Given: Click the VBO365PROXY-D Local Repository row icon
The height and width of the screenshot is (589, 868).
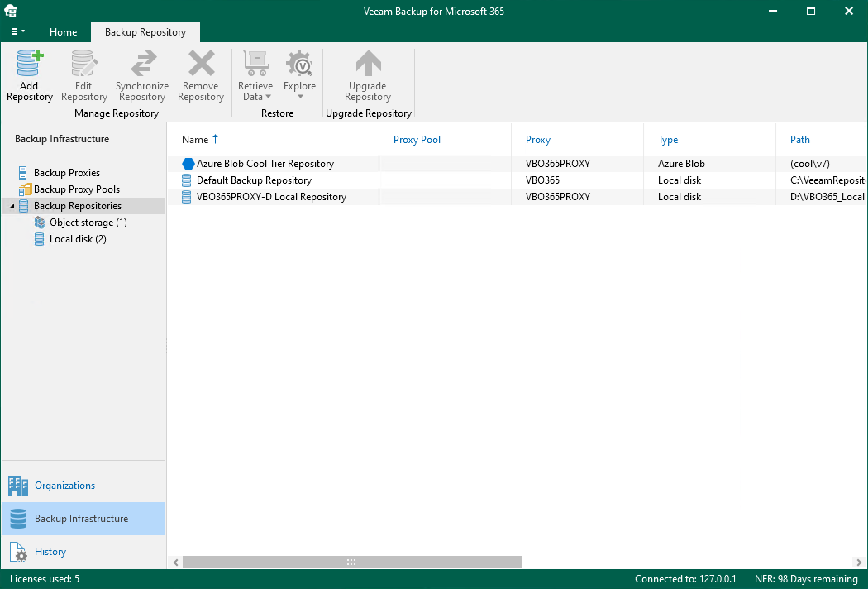Looking at the screenshot, I should pyautogui.click(x=187, y=197).
